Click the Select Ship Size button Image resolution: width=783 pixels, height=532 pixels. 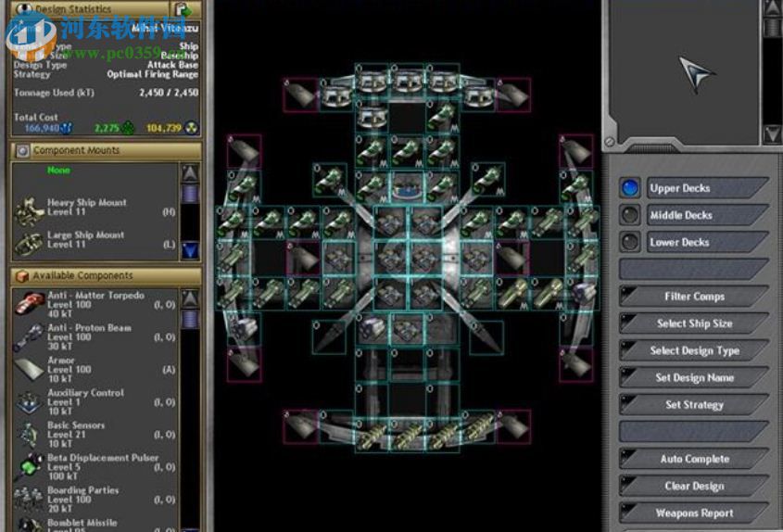[x=694, y=323]
